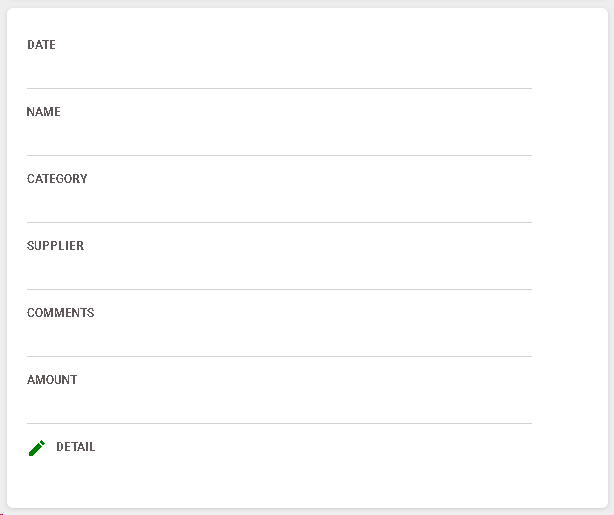Select the NAME field label
Screen dimensions: 614x515
click(x=43, y=112)
